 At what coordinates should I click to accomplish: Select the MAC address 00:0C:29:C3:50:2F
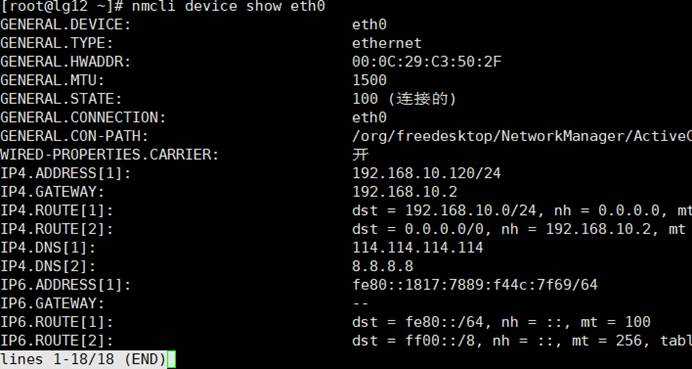(426, 61)
